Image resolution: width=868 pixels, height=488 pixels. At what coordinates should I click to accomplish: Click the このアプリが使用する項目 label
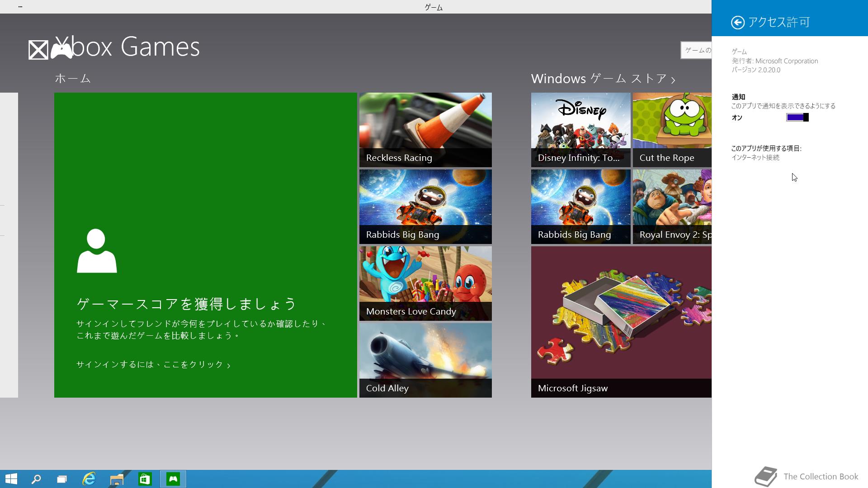tap(766, 148)
